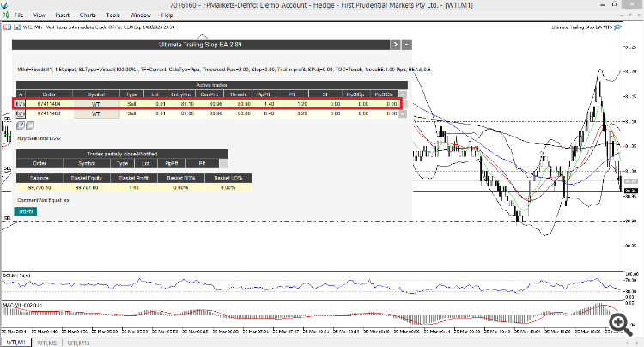Open the Help menu
The height and width of the screenshot is (347, 644).
167,15
